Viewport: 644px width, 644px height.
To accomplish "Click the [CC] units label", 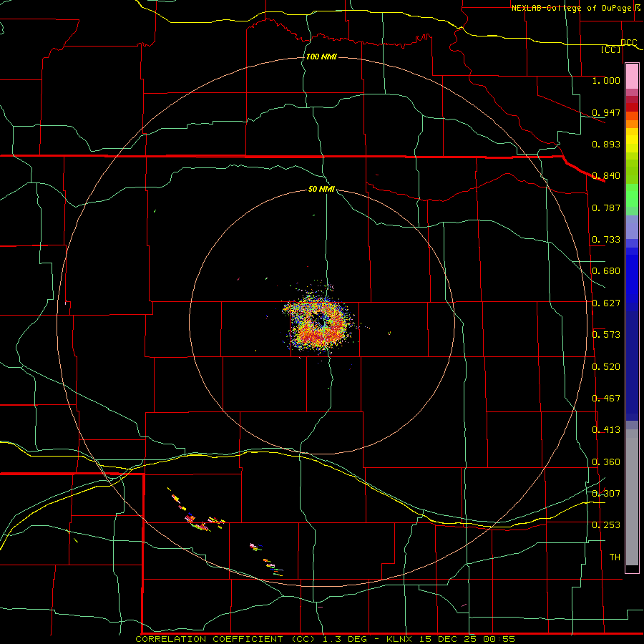I will 611,49.
